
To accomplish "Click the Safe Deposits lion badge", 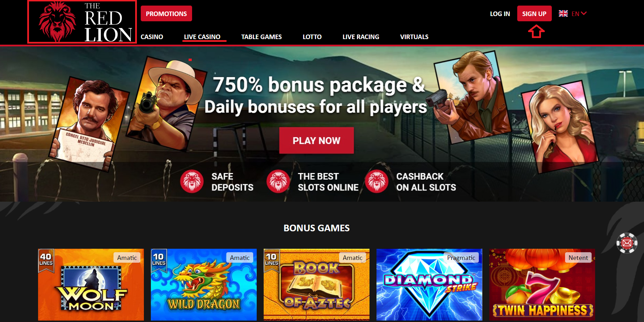I will [192, 181].
